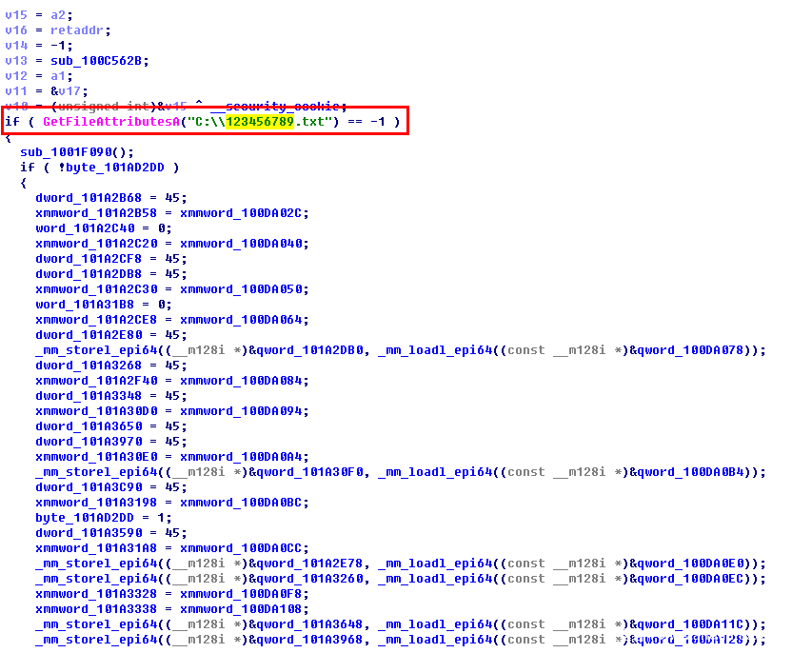Select qword_100DA0B4
The height and width of the screenshot is (653, 812).
click(x=691, y=472)
